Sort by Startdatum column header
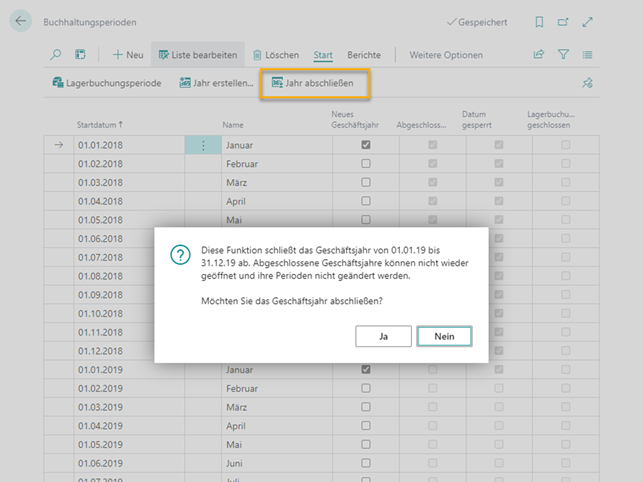This screenshot has width=643, height=482. (100, 125)
